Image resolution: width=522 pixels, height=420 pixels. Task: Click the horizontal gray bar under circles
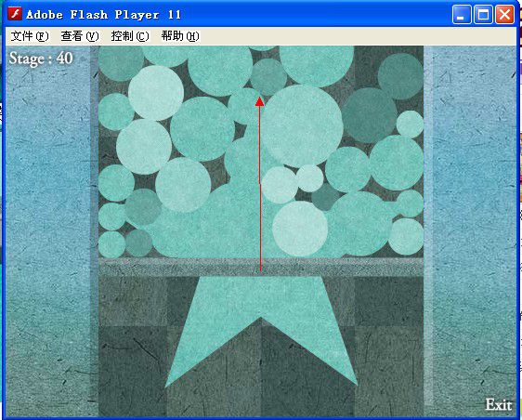(x=261, y=267)
